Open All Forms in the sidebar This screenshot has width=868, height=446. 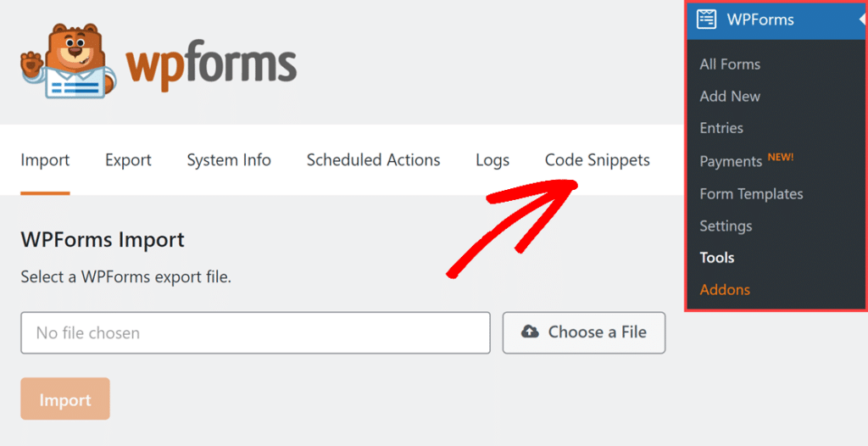pyautogui.click(x=730, y=64)
